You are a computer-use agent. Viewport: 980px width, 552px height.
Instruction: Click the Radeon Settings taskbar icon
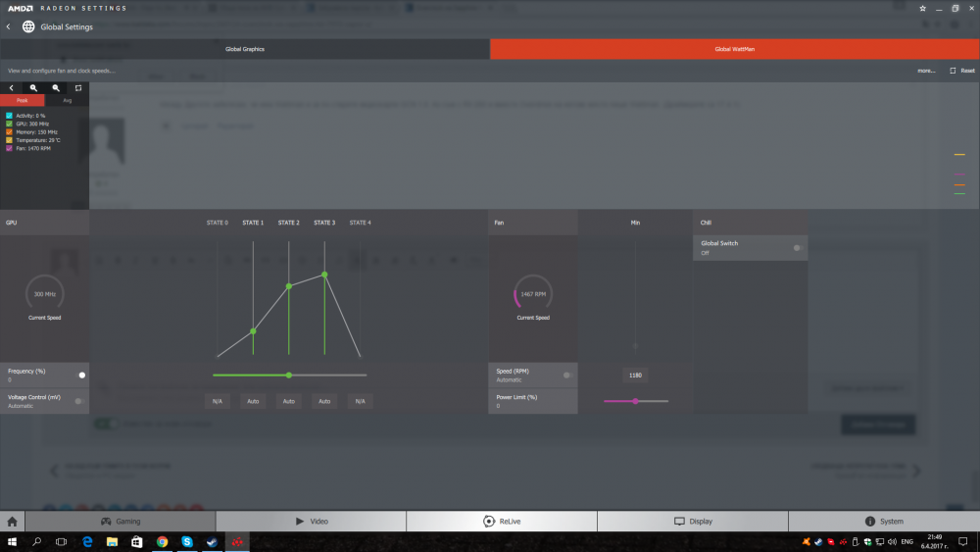click(237, 541)
